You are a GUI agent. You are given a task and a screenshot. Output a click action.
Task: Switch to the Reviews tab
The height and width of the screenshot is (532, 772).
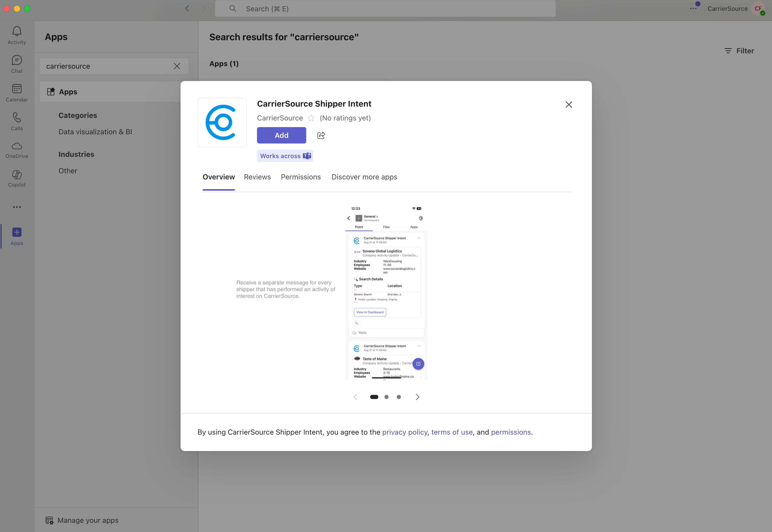(257, 177)
